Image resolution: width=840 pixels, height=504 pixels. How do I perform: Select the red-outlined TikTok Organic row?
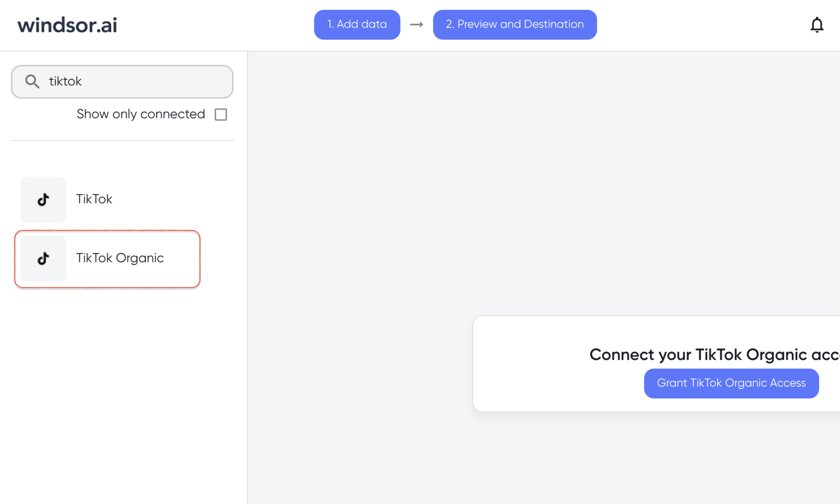[107, 259]
